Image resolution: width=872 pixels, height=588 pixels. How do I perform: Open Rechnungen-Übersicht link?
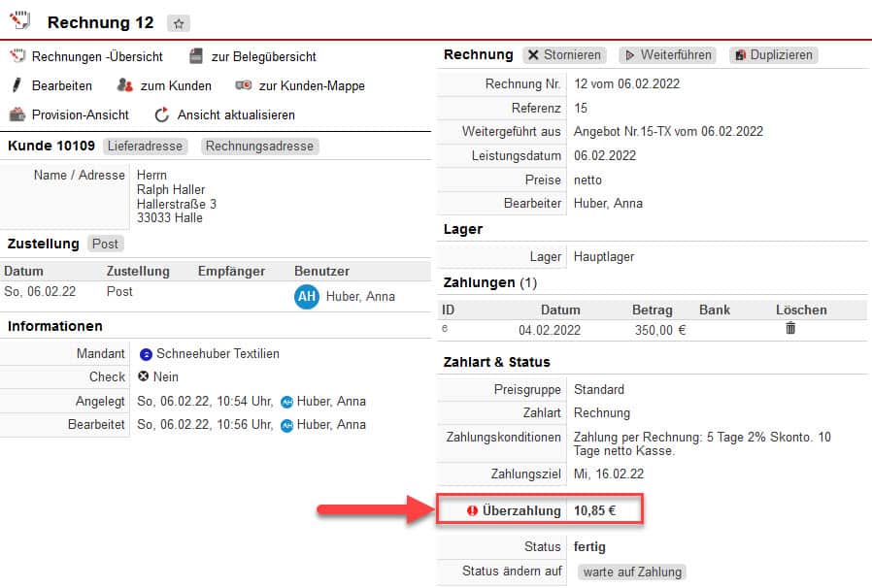point(96,56)
